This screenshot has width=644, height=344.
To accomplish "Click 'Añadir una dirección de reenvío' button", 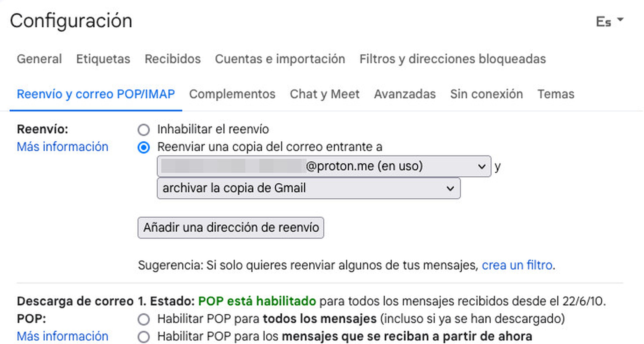I will (x=231, y=228).
